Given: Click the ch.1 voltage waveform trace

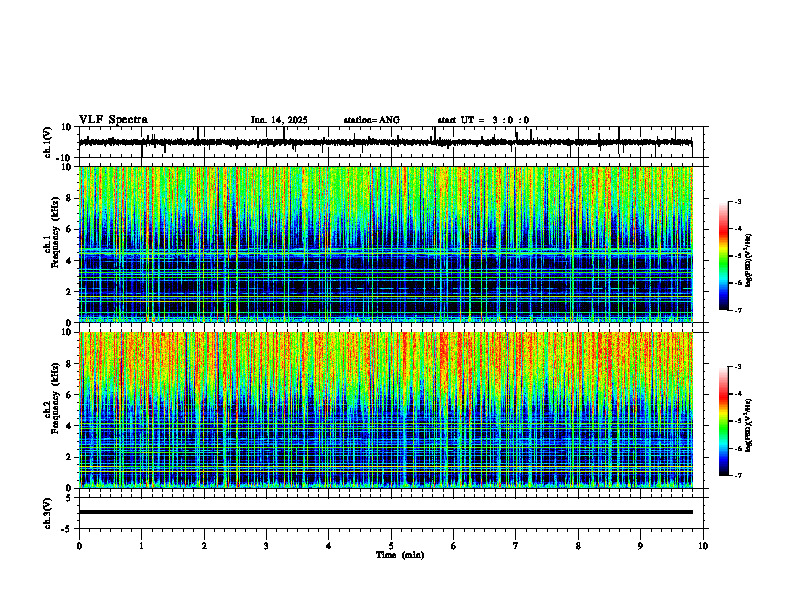Looking at the screenshot, I should [x=385, y=142].
